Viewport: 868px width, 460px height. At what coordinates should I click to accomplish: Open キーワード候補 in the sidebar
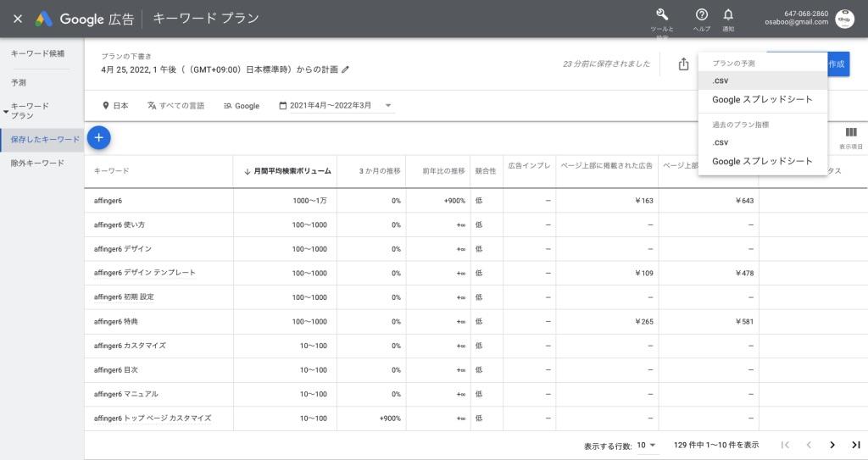coord(37,53)
